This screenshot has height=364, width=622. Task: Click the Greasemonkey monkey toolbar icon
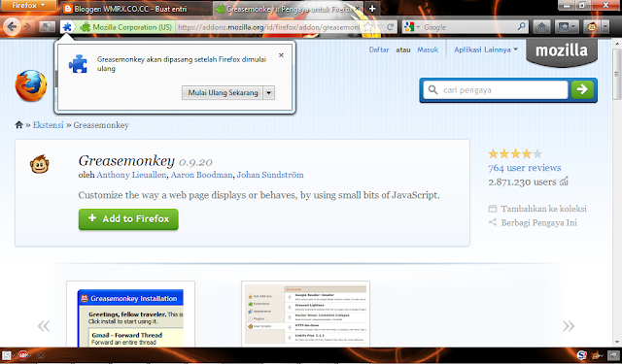pyautogui.click(x=592, y=27)
